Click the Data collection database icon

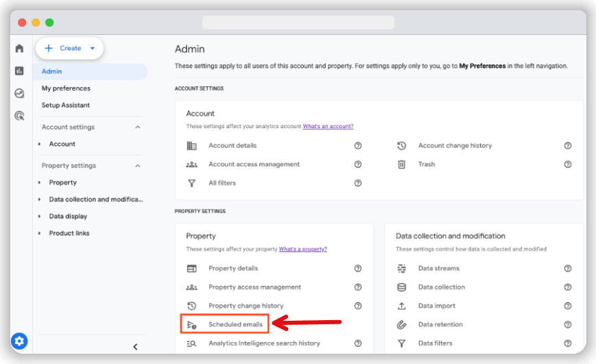click(x=401, y=287)
